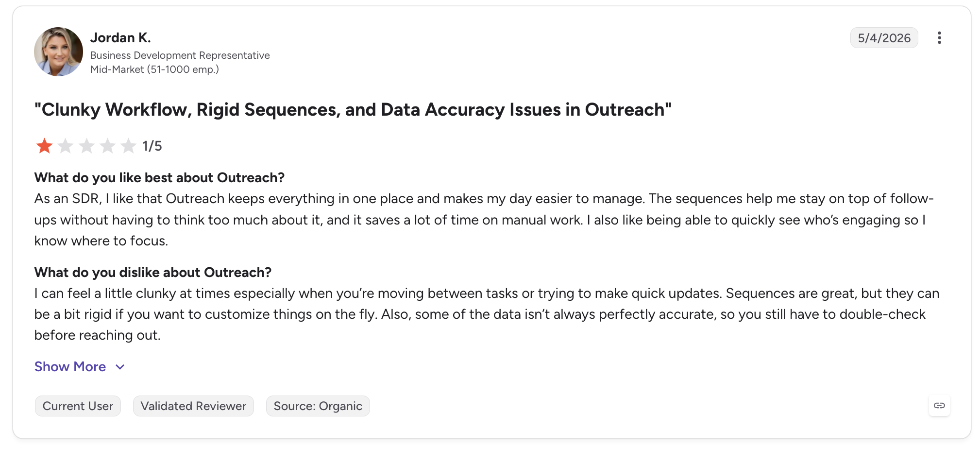
Task: Click the 5/4/2026 date badge
Action: pyautogui.click(x=884, y=38)
